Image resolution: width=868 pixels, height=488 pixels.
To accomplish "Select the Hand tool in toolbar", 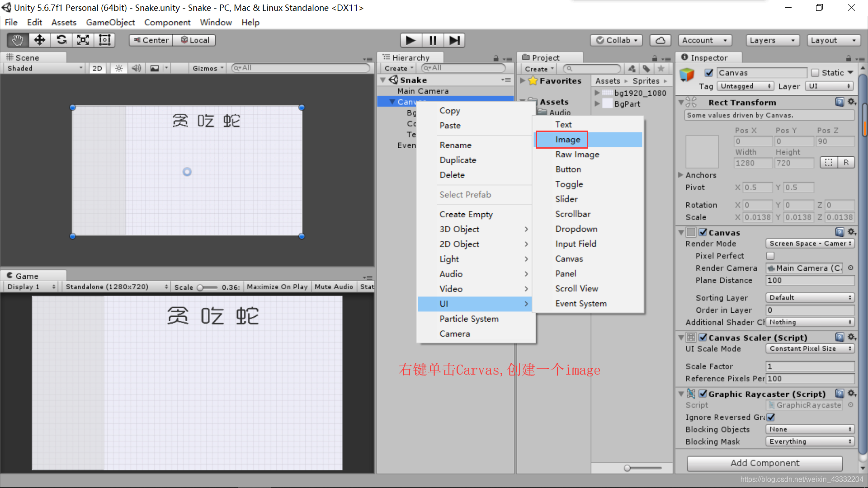I will [18, 40].
